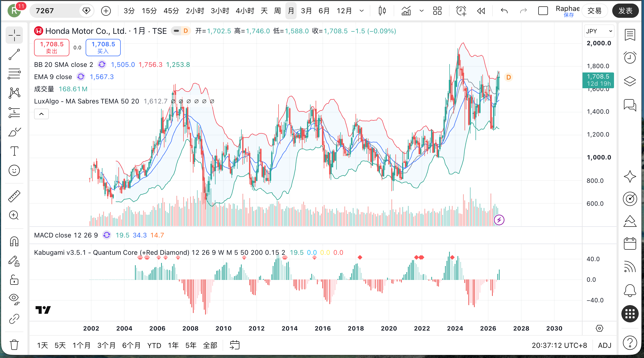Expand indicator templates dropdown arrow
The width and height of the screenshot is (644, 358).
click(421, 11)
